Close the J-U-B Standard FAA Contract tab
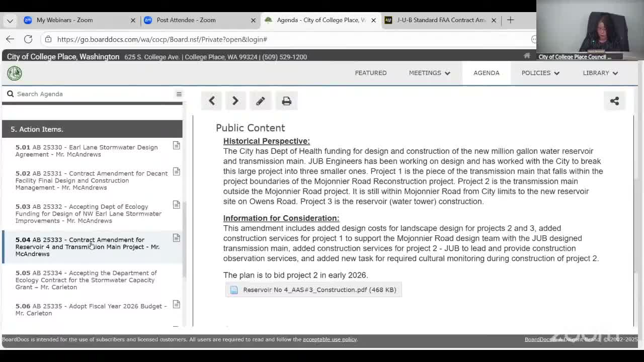 tap(494, 20)
